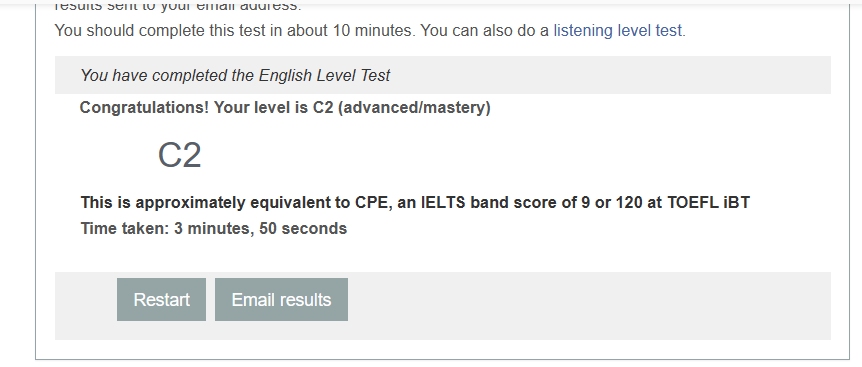Click the 'You have completed' banner
The width and height of the screenshot is (862, 367).
443,75
